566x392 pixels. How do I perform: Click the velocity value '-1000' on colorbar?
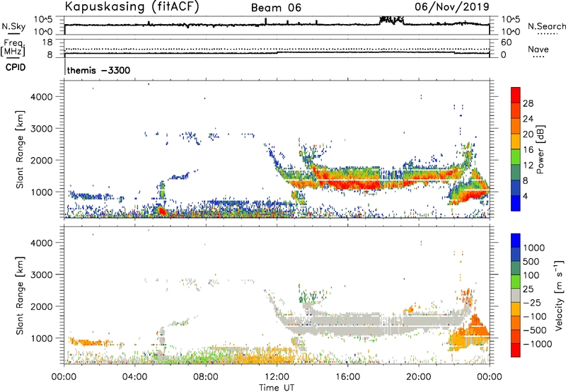pyautogui.click(x=538, y=344)
